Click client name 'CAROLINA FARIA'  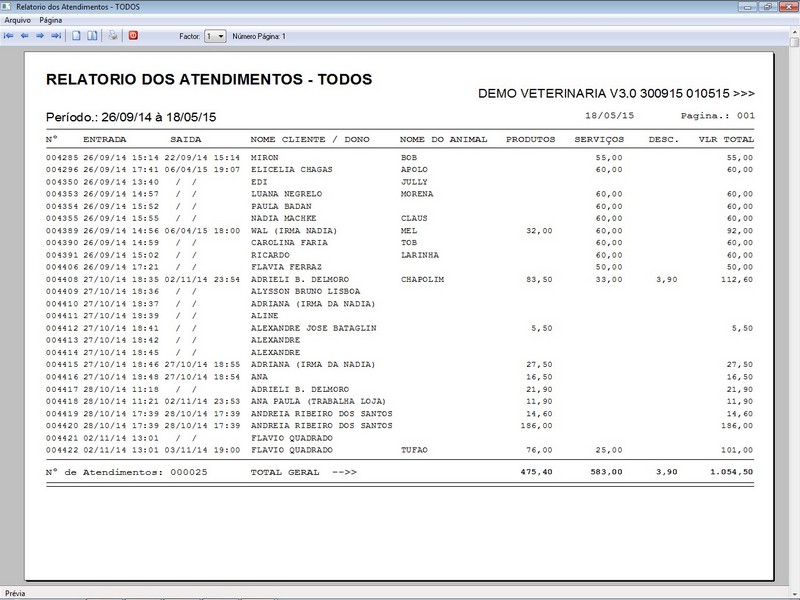click(x=289, y=243)
